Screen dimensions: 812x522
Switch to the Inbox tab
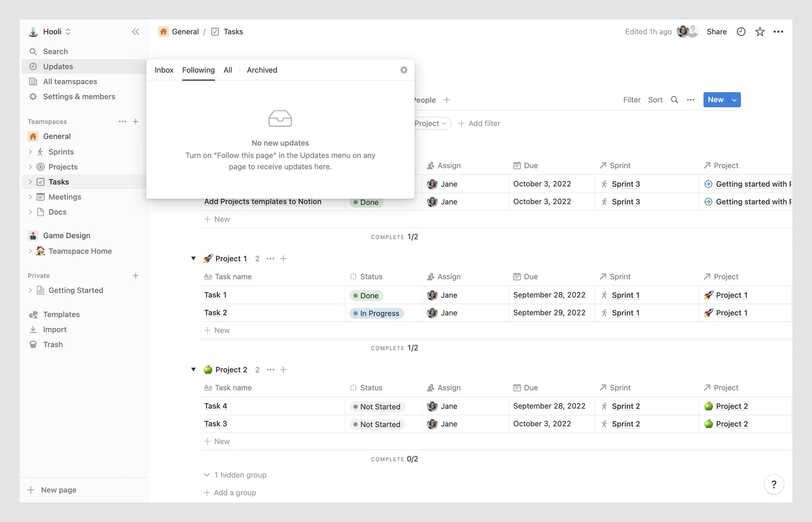[x=164, y=70]
